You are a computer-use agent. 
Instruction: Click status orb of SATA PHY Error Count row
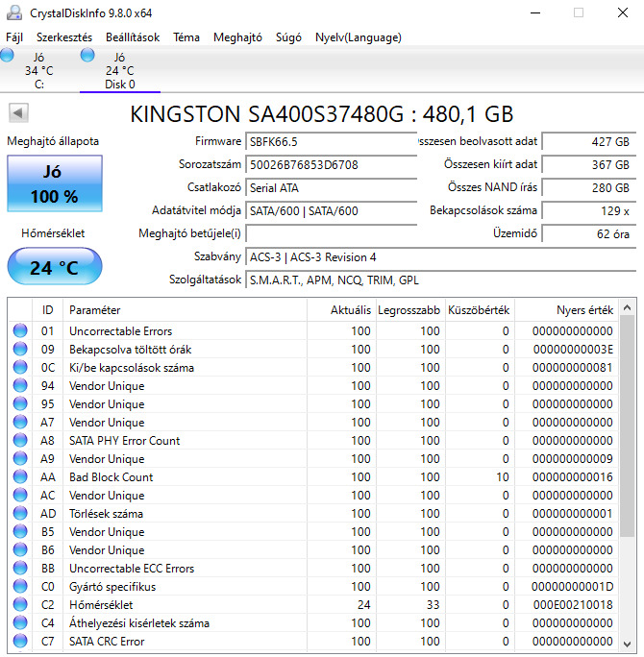pyautogui.click(x=20, y=440)
